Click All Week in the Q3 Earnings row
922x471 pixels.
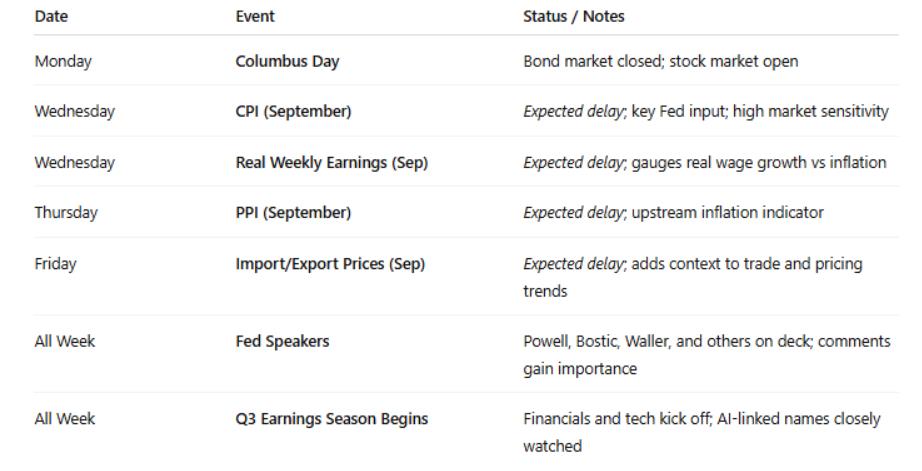point(65,419)
